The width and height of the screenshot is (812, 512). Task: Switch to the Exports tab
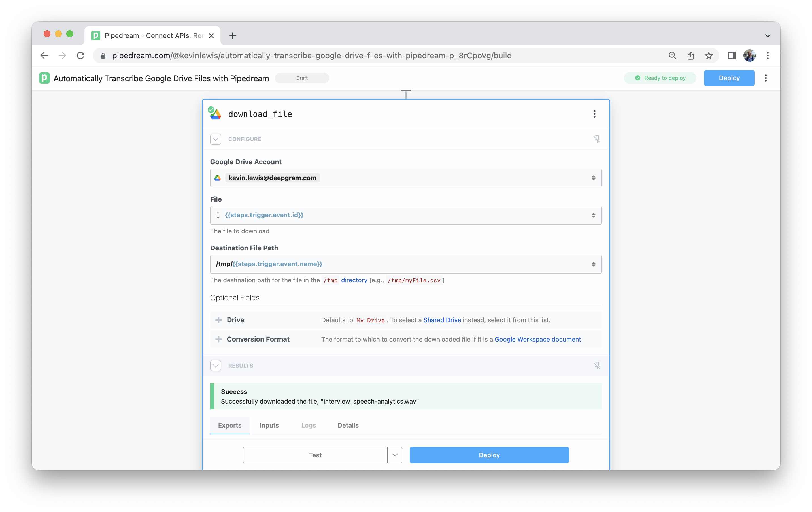(x=230, y=425)
